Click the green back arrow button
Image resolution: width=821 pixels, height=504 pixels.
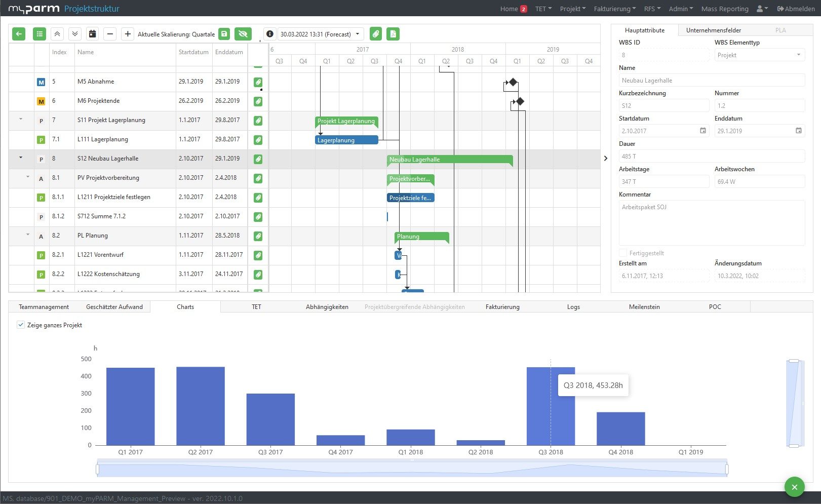tap(19, 34)
